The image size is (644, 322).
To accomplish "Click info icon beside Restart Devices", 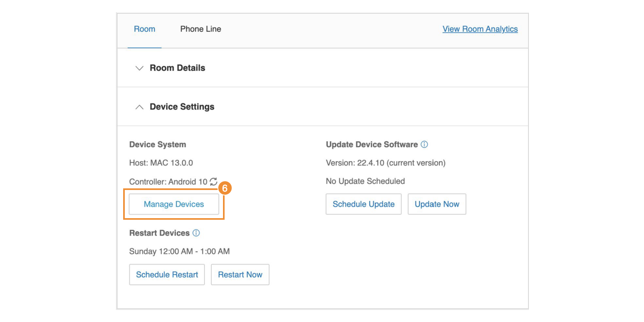I will pyautogui.click(x=196, y=233).
